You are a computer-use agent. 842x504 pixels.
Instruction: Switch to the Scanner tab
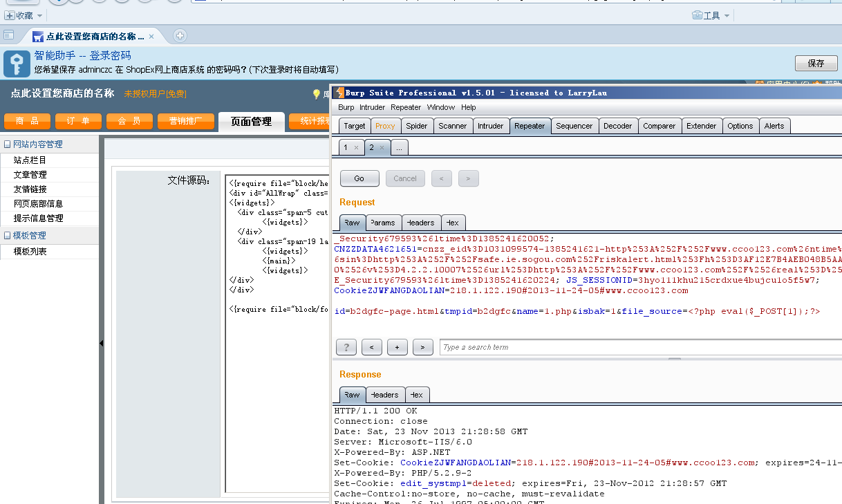[453, 126]
